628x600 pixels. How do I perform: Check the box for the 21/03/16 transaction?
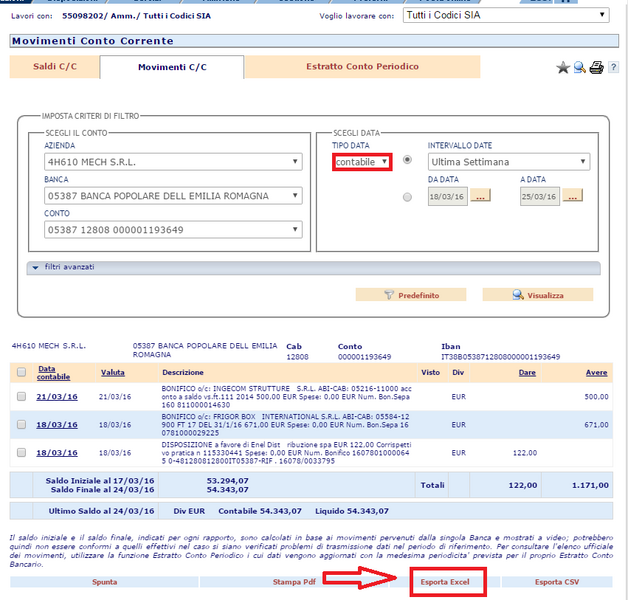coord(22,396)
